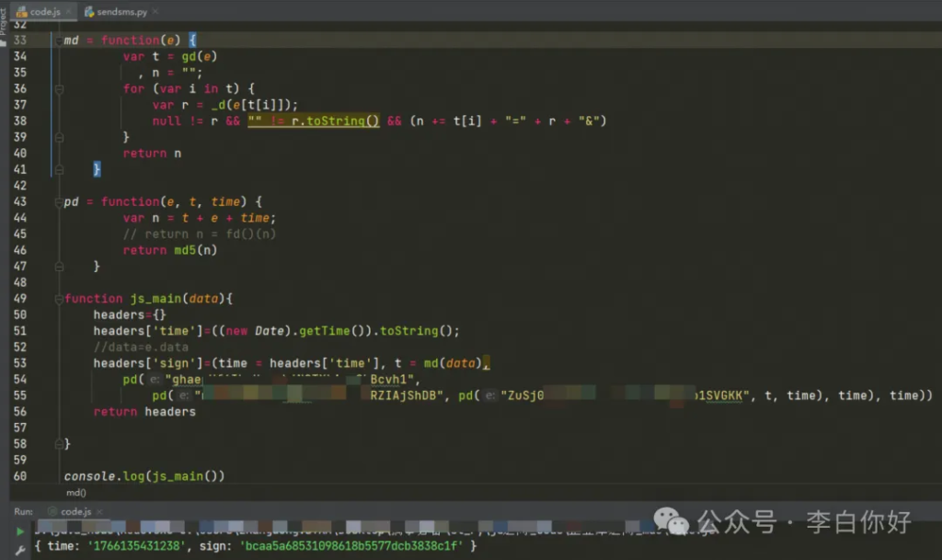942x560 pixels.
Task: Collapse the for loop fold at line 36
Action: 59,89
